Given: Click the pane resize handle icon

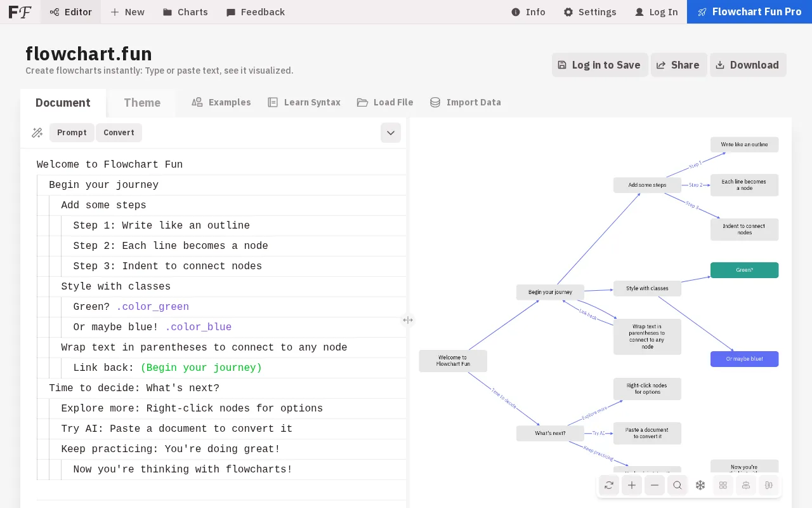Looking at the screenshot, I should tap(408, 320).
